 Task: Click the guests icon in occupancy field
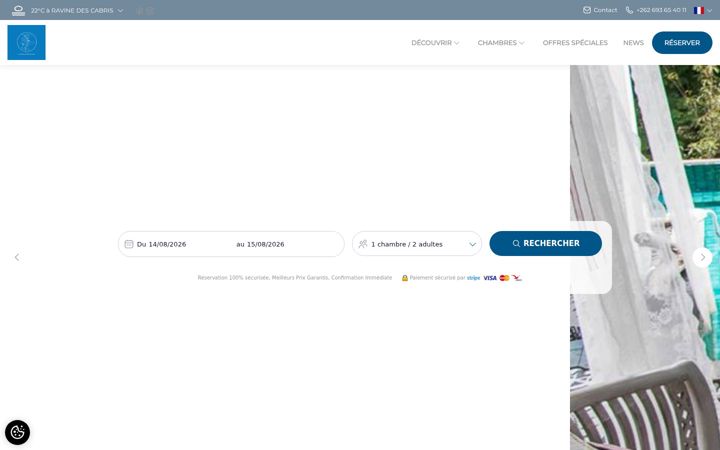click(x=363, y=244)
